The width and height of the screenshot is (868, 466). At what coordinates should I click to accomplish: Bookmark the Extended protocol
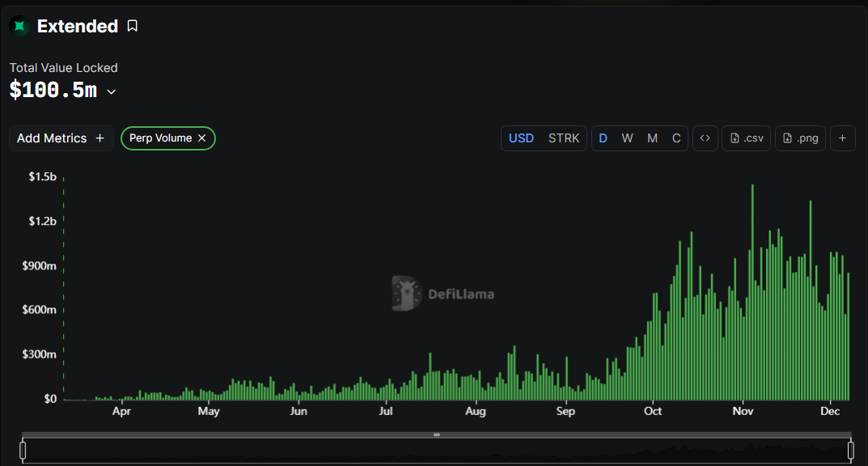pyautogui.click(x=133, y=27)
